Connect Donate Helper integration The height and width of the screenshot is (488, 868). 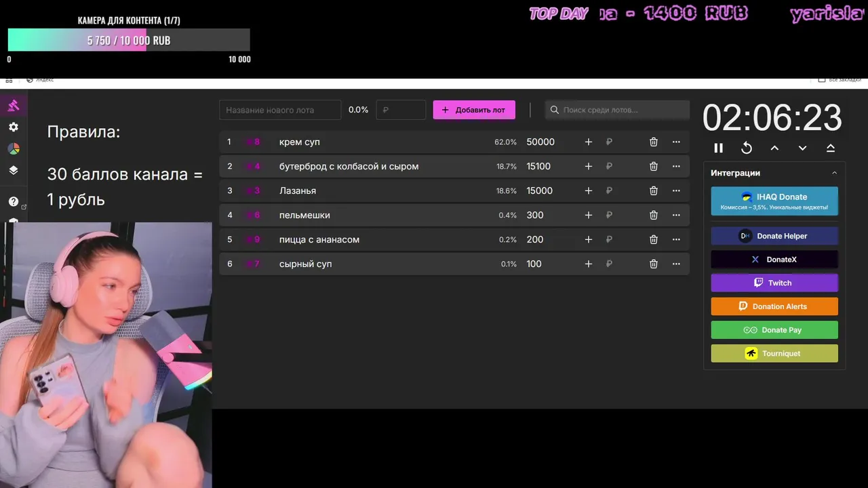(x=774, y=236)
